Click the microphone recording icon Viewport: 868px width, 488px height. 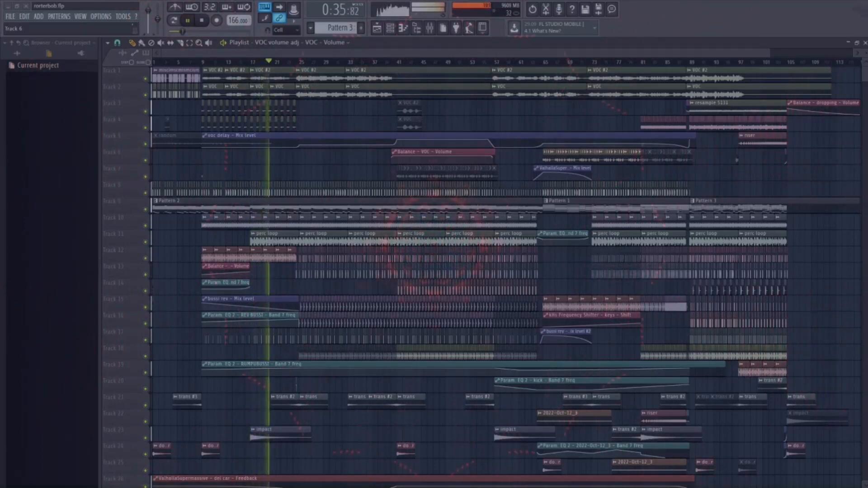pos(559,9)
